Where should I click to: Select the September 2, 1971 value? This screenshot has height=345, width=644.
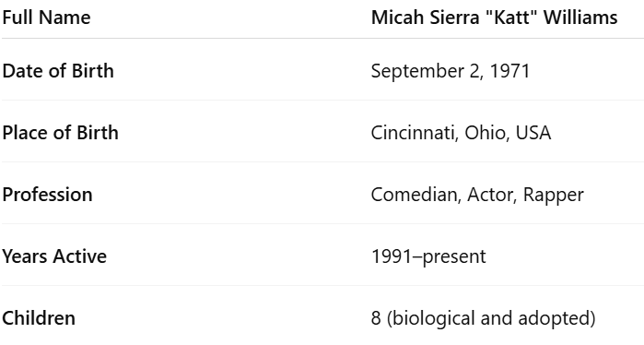point(451,71)
